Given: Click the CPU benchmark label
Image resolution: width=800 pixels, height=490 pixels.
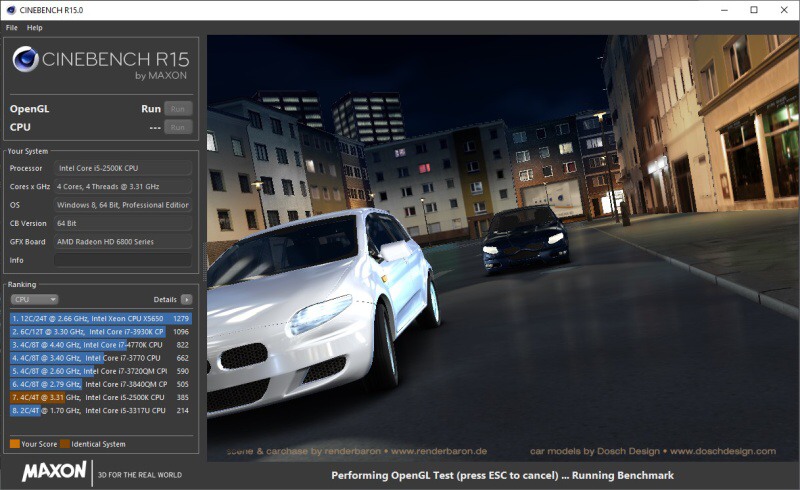Looking at the screenshot, I should pos(20,127).
